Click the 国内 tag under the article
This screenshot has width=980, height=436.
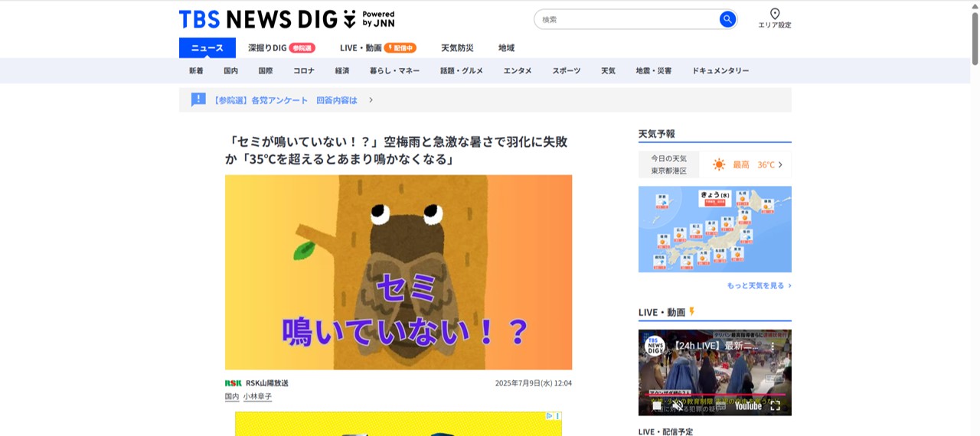click(x=232, y=397)
